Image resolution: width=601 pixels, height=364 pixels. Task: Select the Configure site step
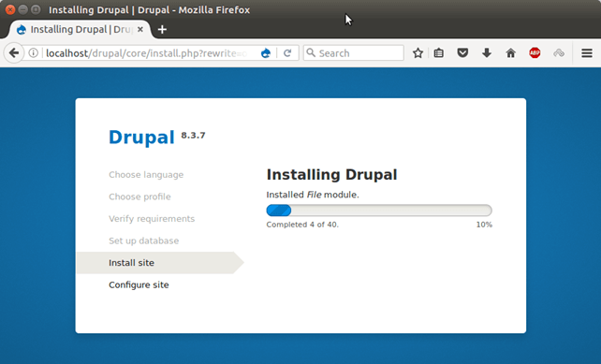139,284
